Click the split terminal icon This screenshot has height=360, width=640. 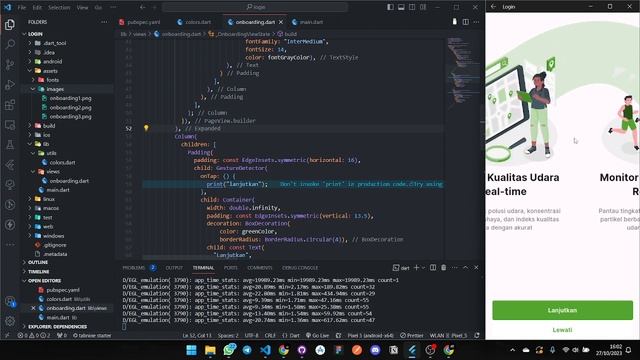(x=433, y=268)
